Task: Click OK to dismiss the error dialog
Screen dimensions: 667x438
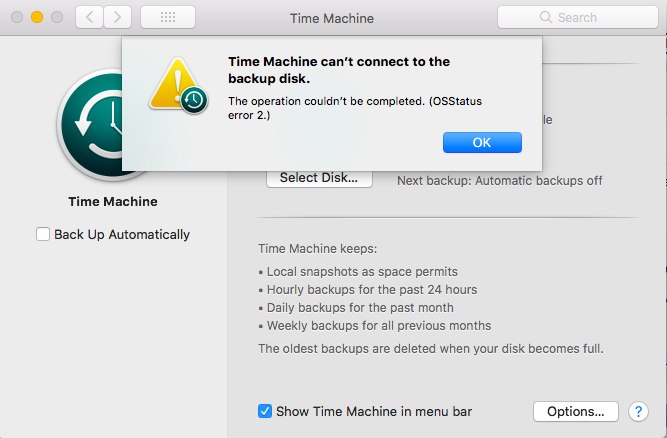Action: pyautogui.click(x=482, y=142)
